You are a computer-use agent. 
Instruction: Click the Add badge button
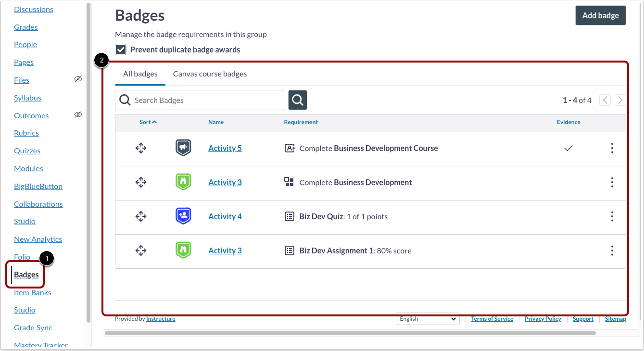(x=601, y=15)
